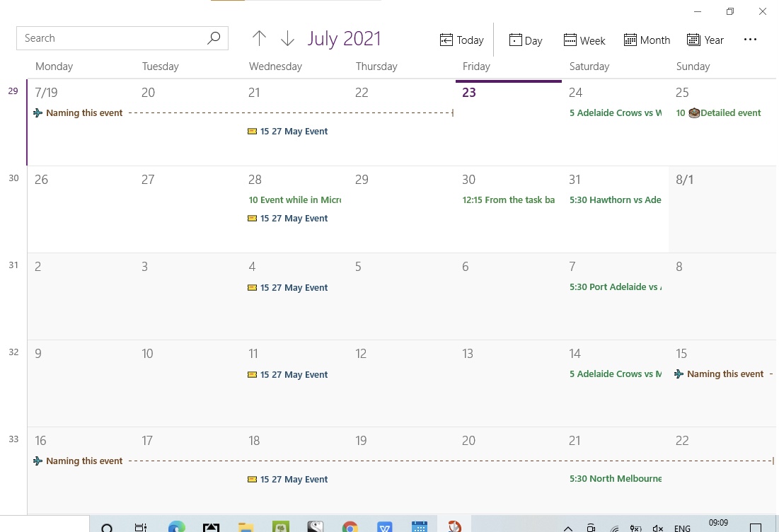This screenshot has height=532, width=779.
Task: Open Task View from the taskbar
Action: click(x=141, y=526)
